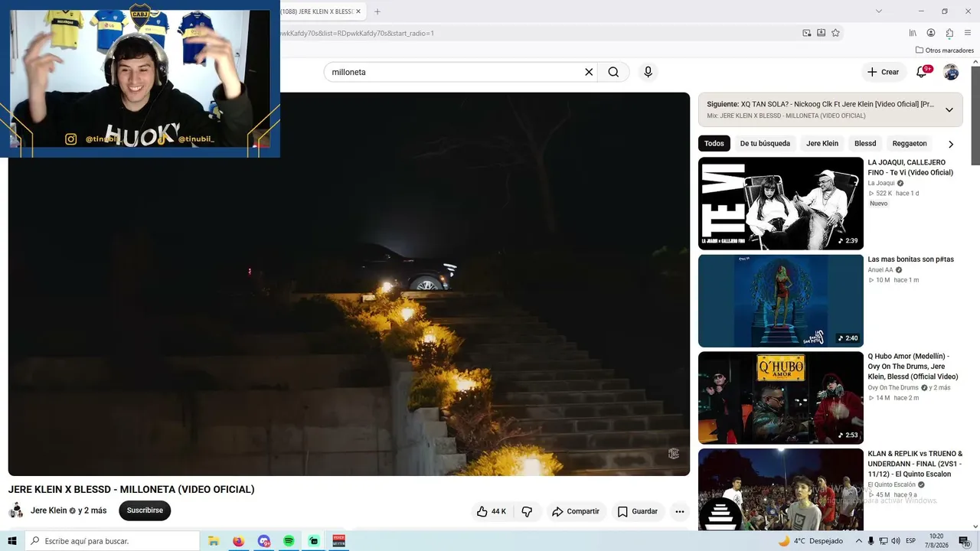This screenshot has height=551, width=980.
Task: Open File Explorer from the taskbar
Action: (214, 541)
